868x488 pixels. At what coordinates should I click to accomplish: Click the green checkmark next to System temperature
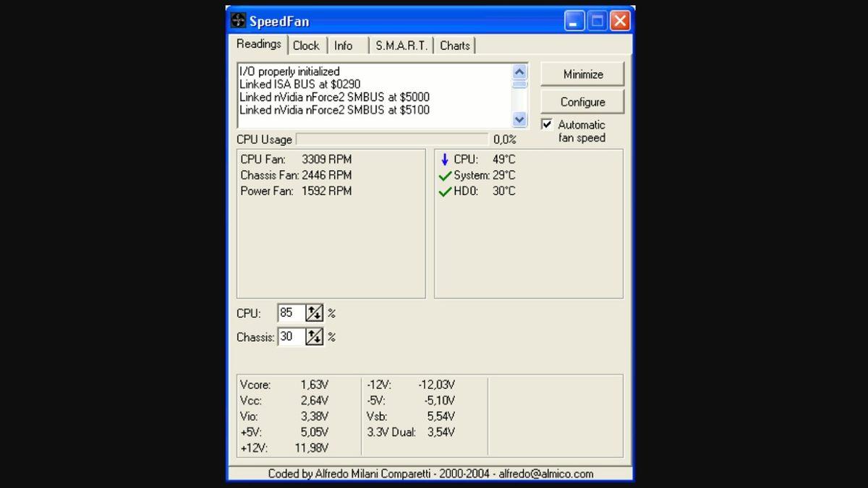445,176
